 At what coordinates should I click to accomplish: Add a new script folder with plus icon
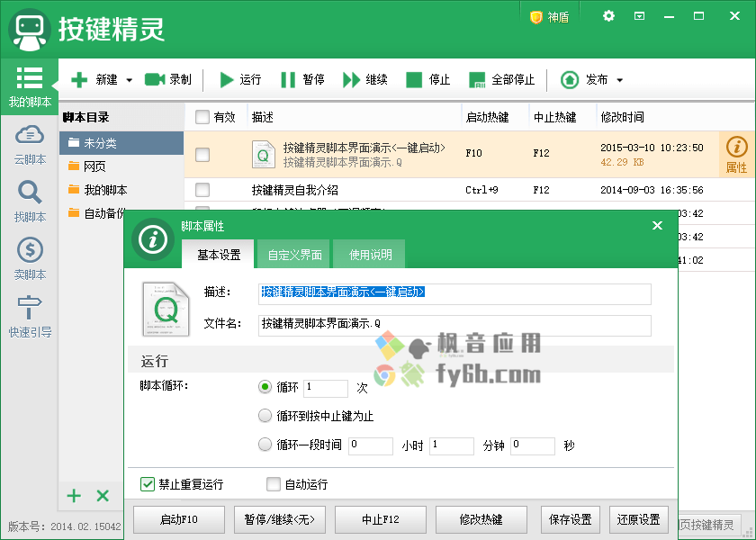74,496
